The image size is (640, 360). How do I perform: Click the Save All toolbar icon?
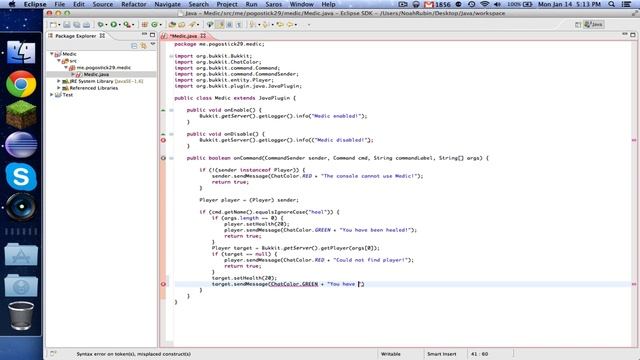[x=77, y=25]
